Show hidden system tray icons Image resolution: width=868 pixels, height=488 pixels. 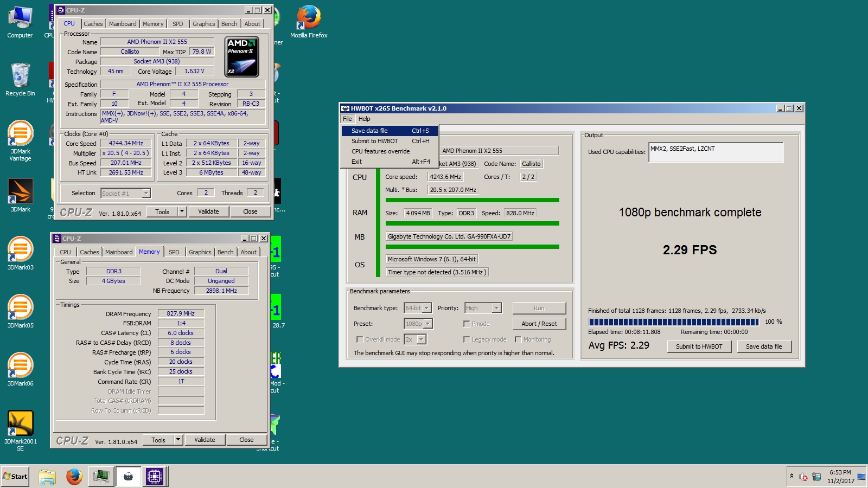pos(792,476)
